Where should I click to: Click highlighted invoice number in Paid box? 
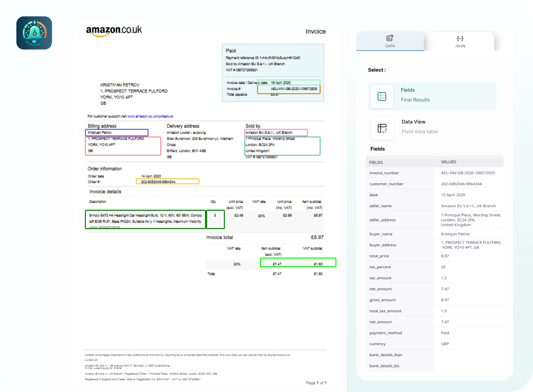[x=289, y=89]
